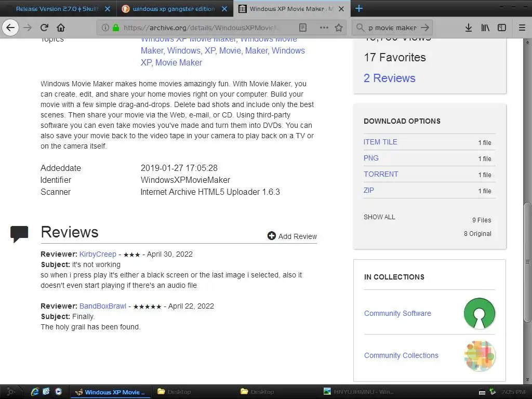Click 'Internet Archive HTML5 Uploader 1.6.3' text
The width and height of the screenshot is (532, 399).
[x=210, y=192]
